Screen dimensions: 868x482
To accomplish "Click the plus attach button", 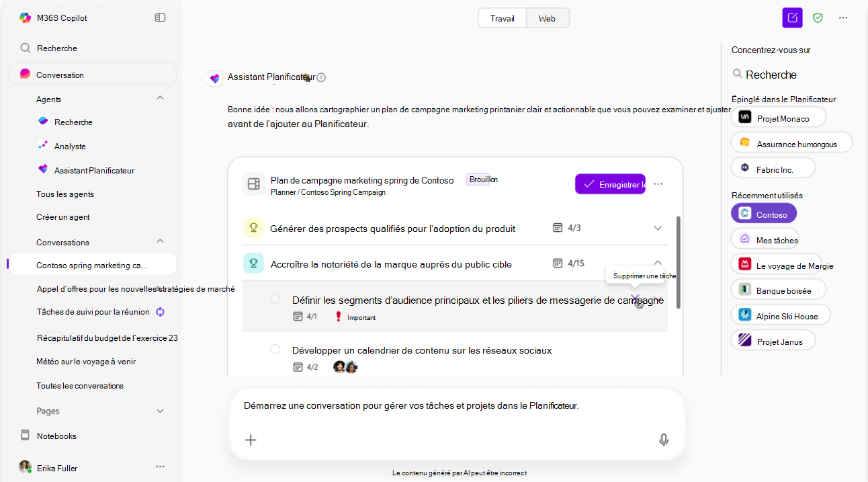I will coord(251,440).
